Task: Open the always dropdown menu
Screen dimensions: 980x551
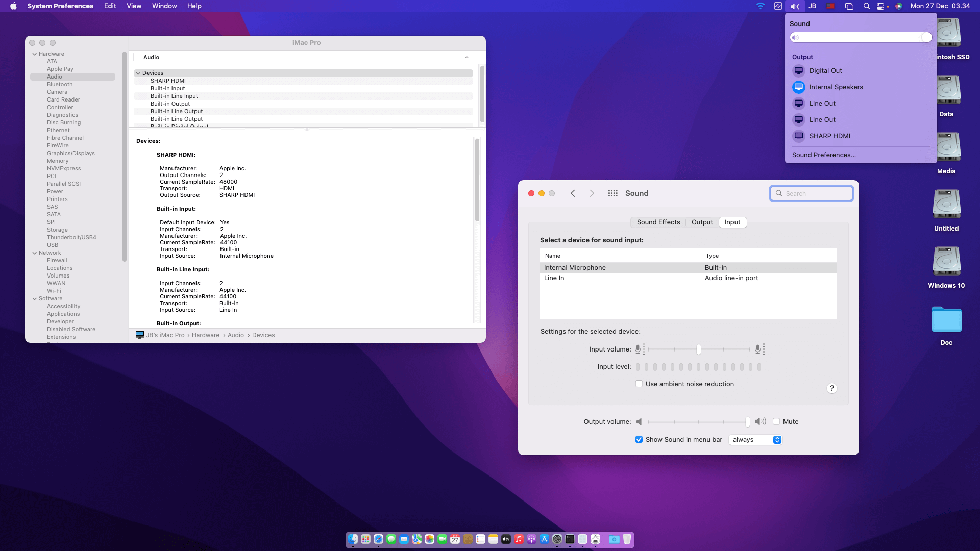Action: point(756,440)
